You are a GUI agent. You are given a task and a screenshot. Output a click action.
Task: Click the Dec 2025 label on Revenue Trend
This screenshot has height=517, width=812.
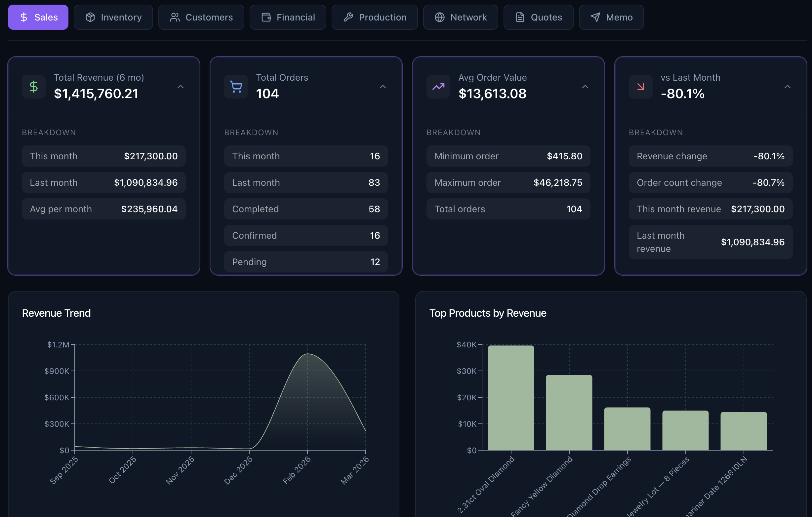click(238, 470)
